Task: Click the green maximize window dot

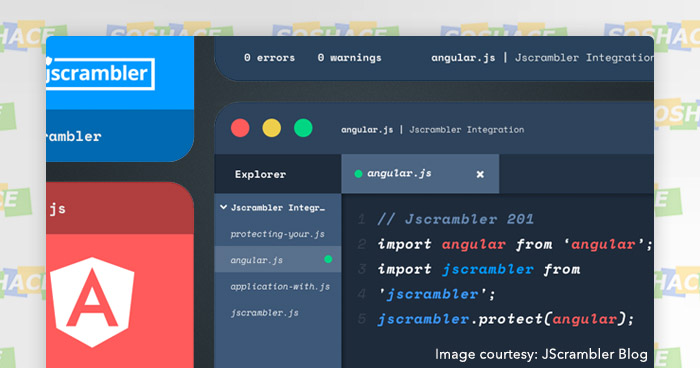Action: pos(303,128)
